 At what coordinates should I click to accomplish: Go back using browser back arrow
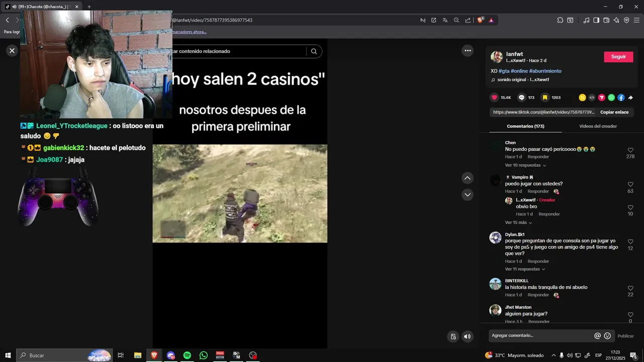(x=7, y=20)
